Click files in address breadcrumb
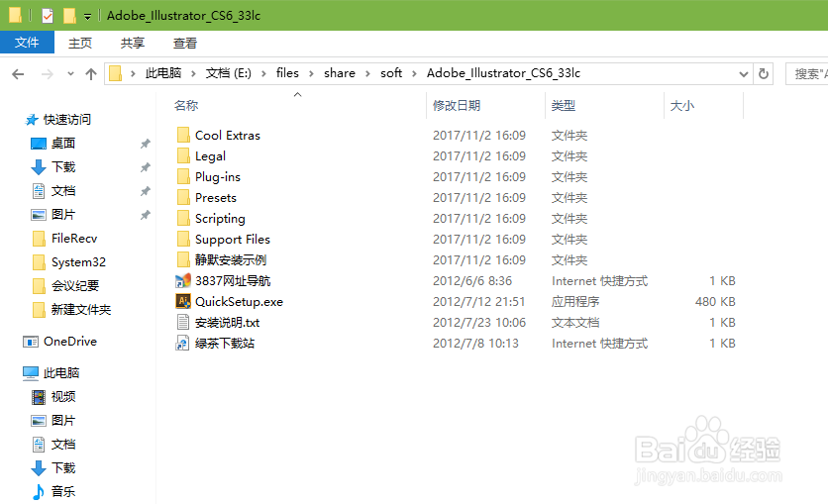This screenshot has width=828, height=504. (288, 73)
